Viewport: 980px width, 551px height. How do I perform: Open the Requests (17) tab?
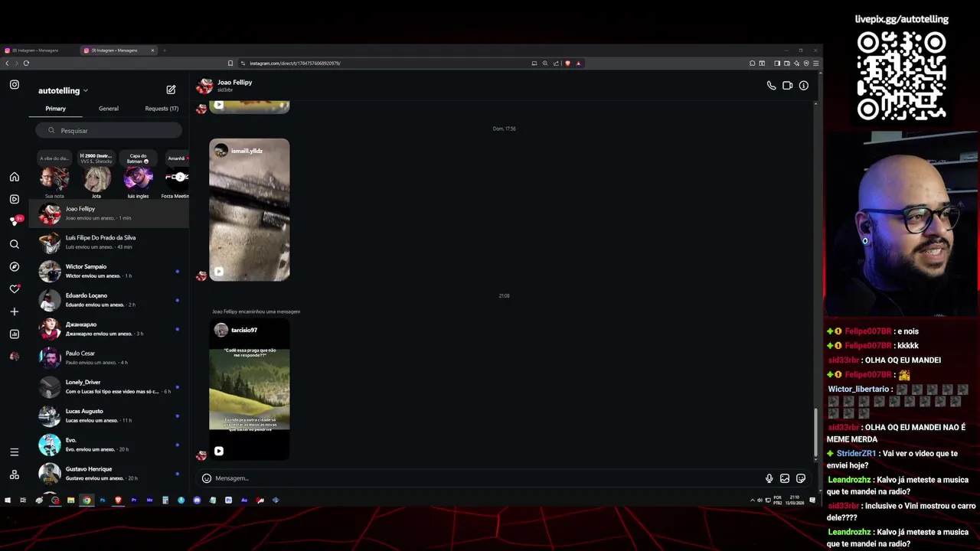tap(162, 109)
